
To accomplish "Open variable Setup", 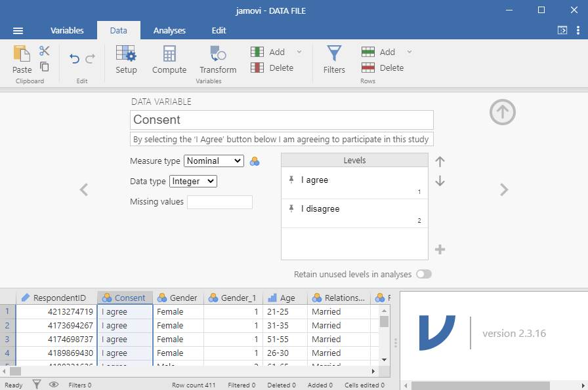I will click(126, 59).
